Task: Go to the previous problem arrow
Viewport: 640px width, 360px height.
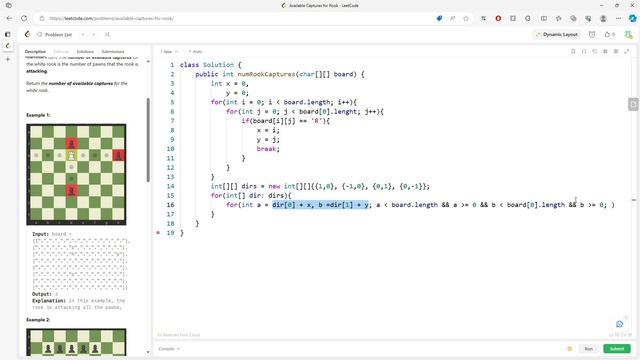Action: (x=83, y=35)
